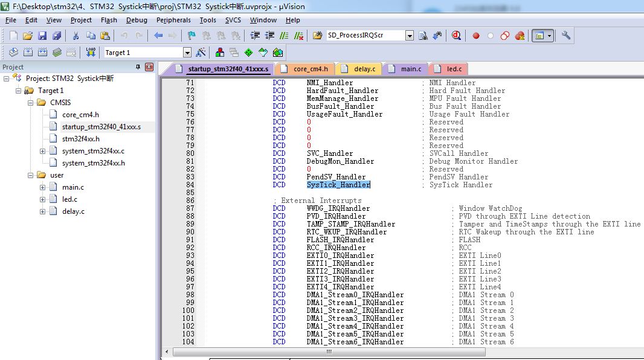Pin the Project panel with pushpin
Screen dimensions: 644x360
138,67
